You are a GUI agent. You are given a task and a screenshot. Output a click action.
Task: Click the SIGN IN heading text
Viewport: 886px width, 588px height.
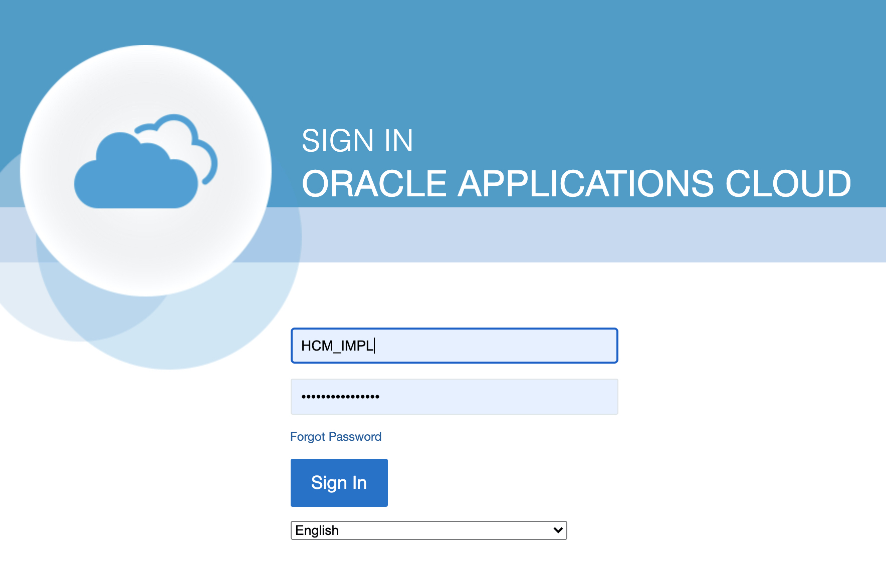pos(357,141)
